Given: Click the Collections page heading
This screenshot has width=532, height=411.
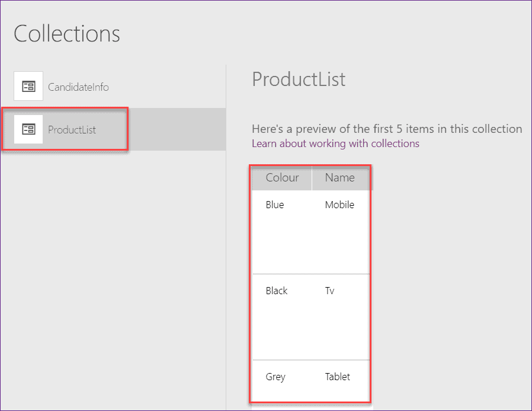Looking at the screenshot, I should coord(66,34).
